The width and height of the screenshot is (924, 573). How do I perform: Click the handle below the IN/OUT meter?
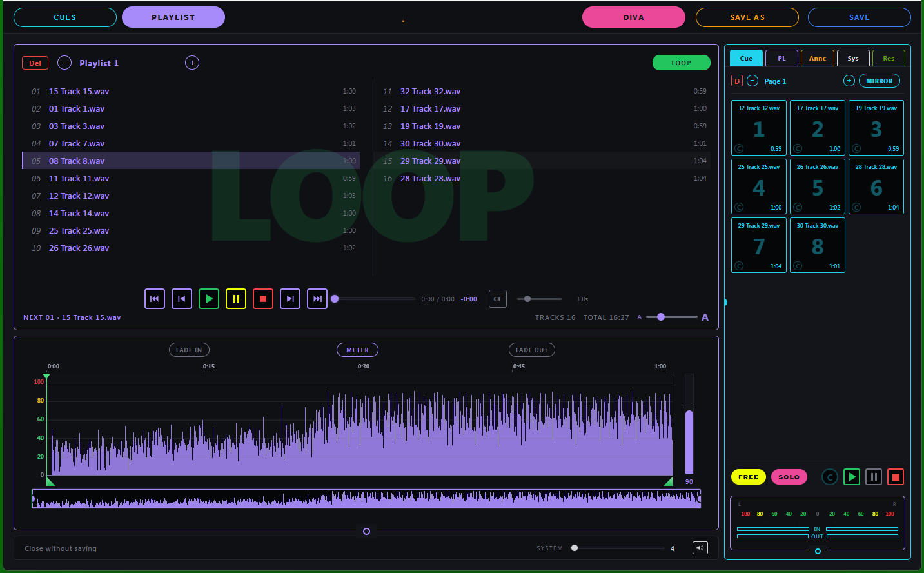pyautogui.click(x=818, y=551)
